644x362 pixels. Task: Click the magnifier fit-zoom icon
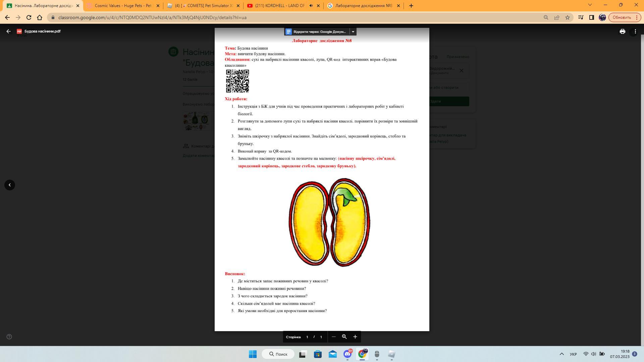pos(344,337)
